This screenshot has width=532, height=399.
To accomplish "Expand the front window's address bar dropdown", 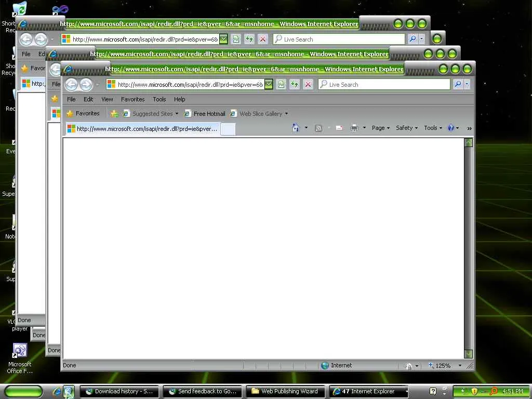I will pos(269,84).
